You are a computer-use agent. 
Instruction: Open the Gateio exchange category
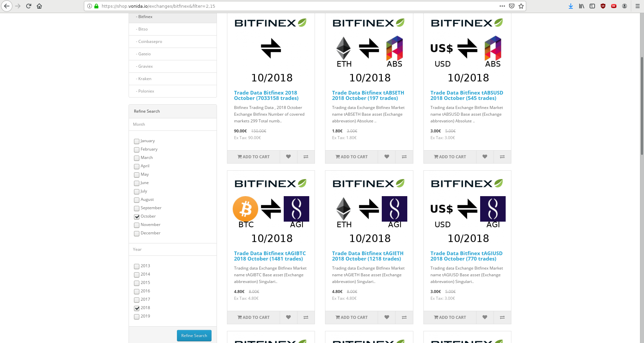point(173,54)
